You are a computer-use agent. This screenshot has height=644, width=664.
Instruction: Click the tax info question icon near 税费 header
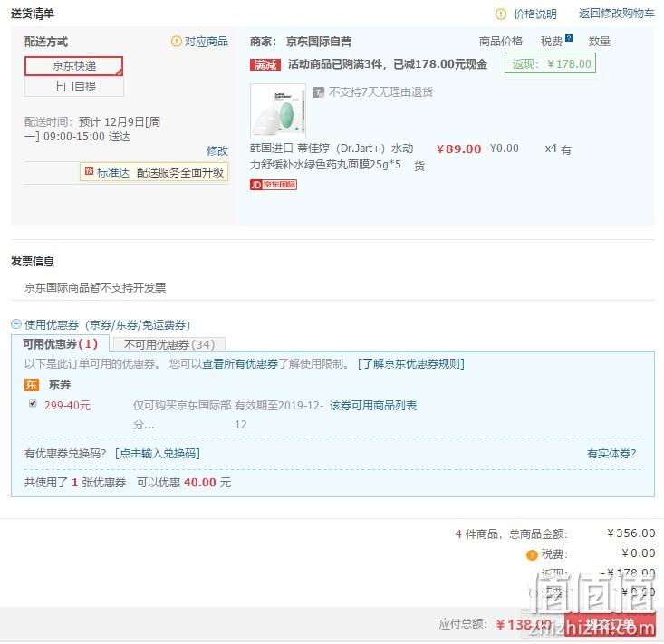point(569,38)
